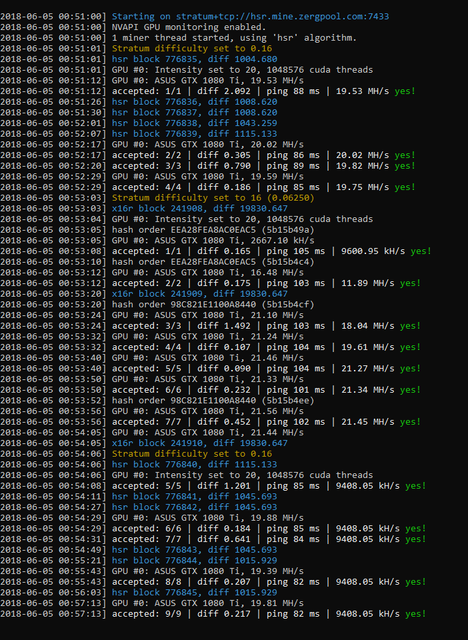
Task: Select the 'accepted: 3/3 | diff 1.492' line
Action: click(211, 326)
